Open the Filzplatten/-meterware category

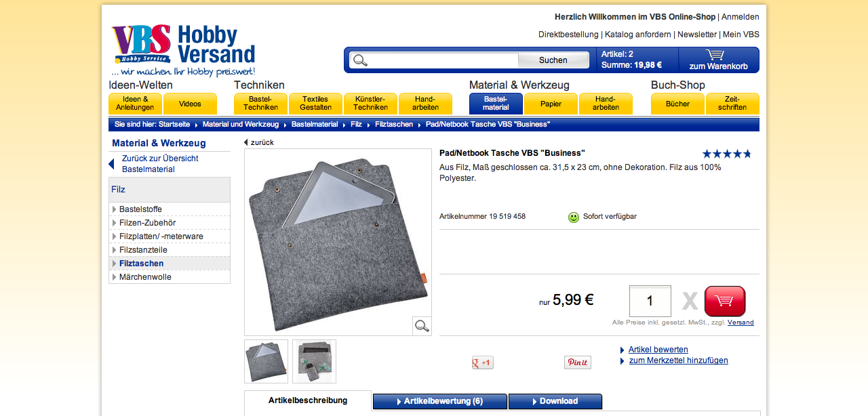[x=161, y=236]
